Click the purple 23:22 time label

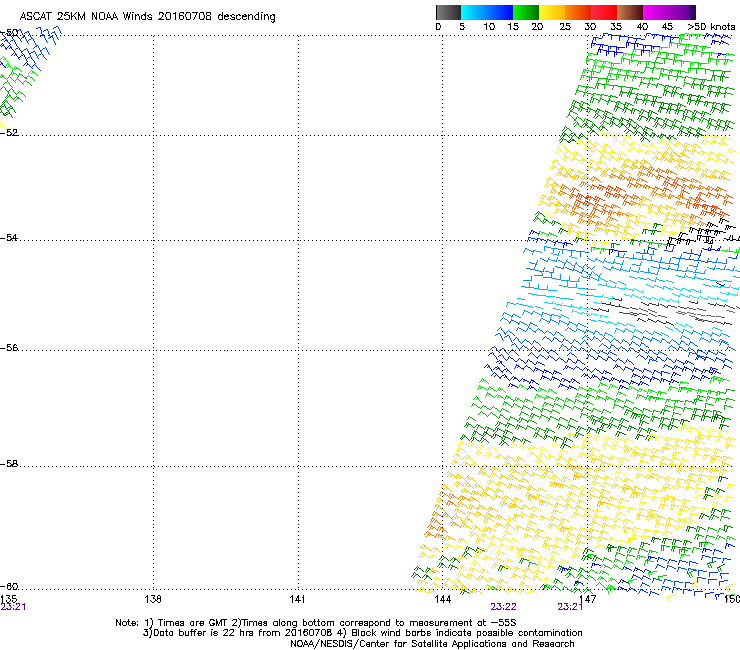coord(503,607)
